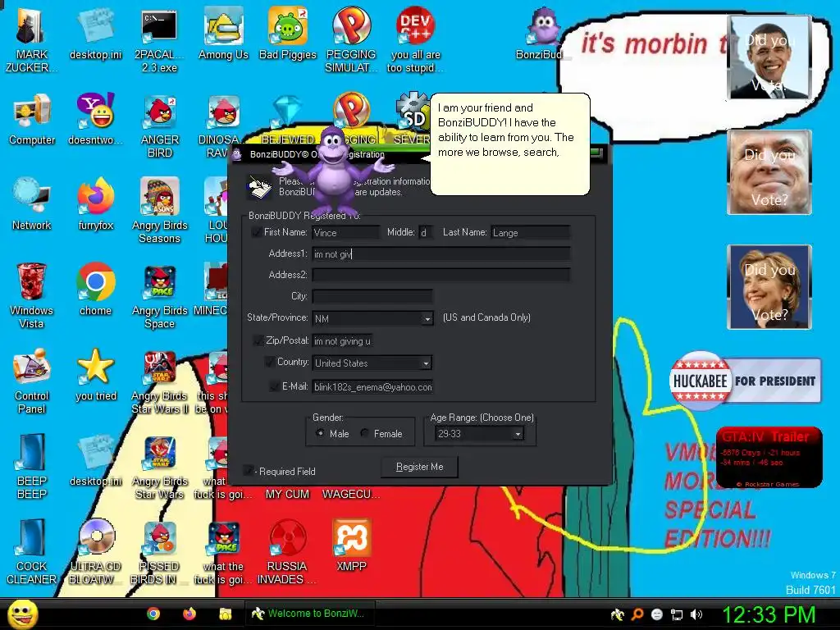
Task: Open the BEEP BEEP desktop icon
Action: click(x=32, y=466)
